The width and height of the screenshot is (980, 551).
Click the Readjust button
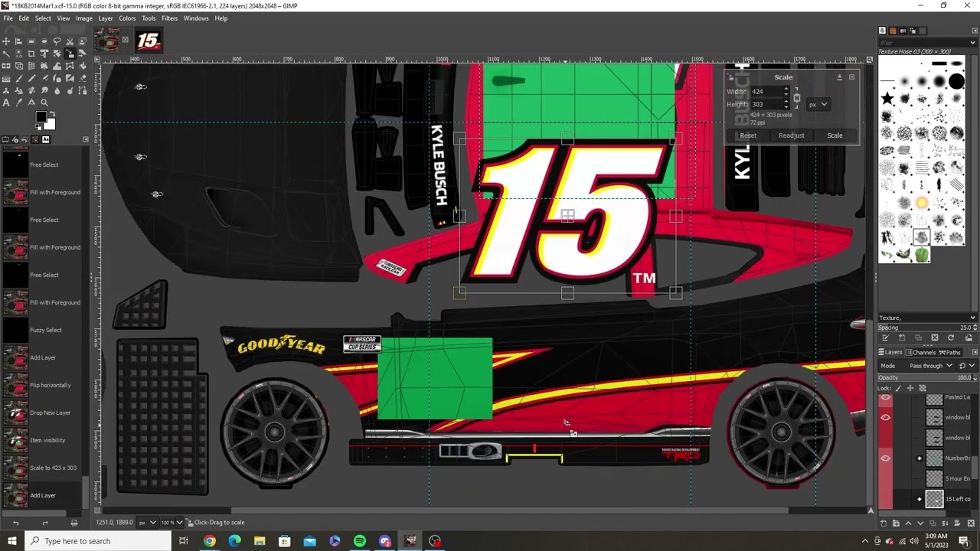[x=792, y=135]
